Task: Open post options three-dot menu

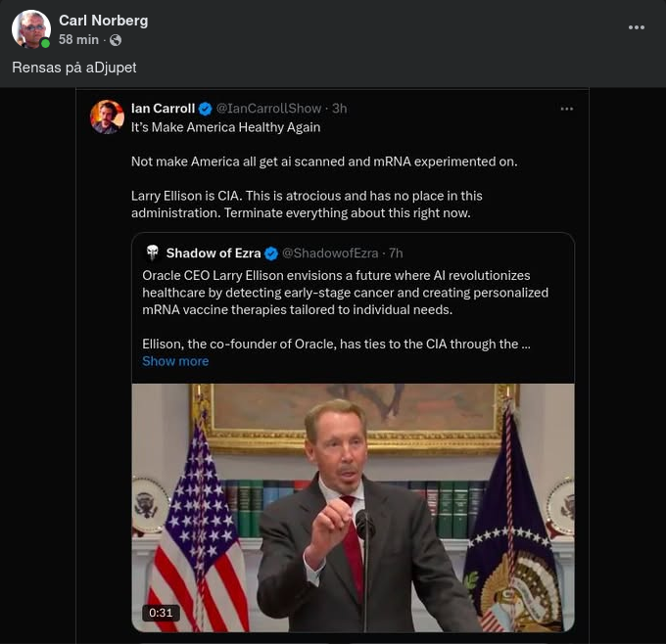Action: coord(637,27)
